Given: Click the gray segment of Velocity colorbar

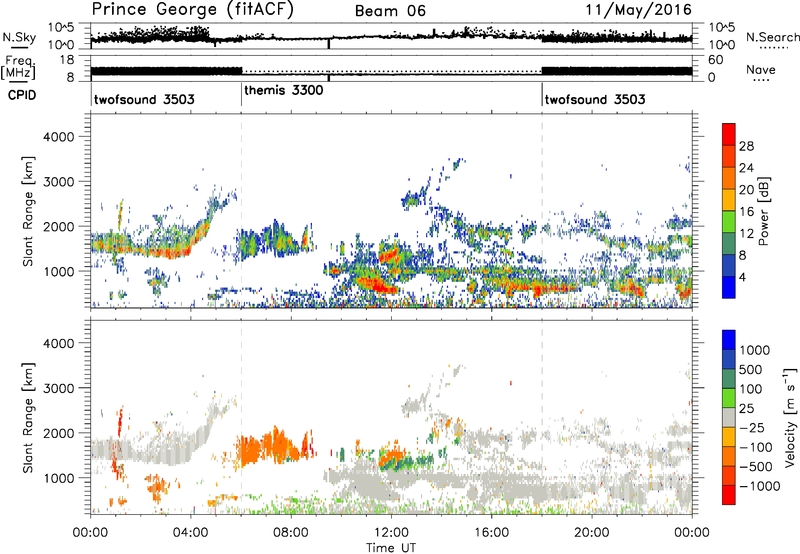Looking at the screenshot, I should [x=729, y=417].
